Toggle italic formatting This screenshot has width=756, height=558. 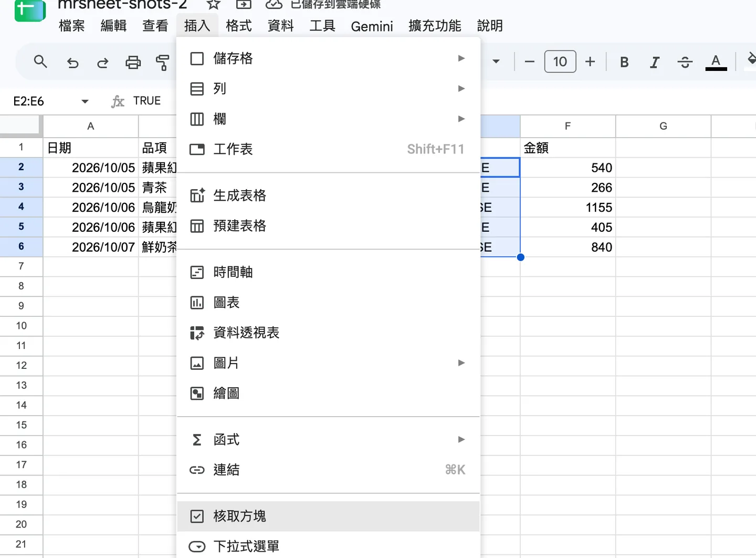tap(655, 63)
